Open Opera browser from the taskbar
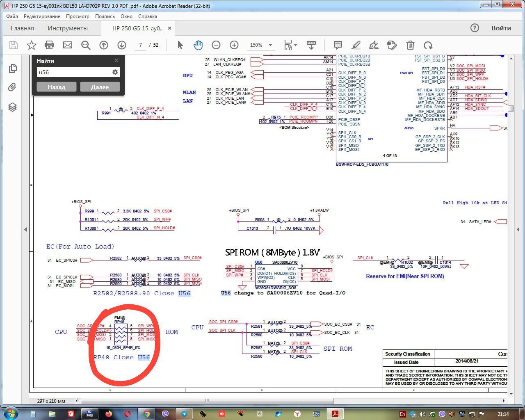This screenshot has width=525, height=420. pos(128,414)
